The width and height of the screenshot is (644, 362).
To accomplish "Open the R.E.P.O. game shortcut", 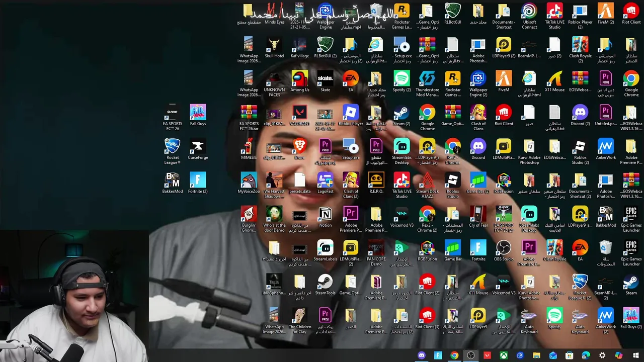I will 376,183.
